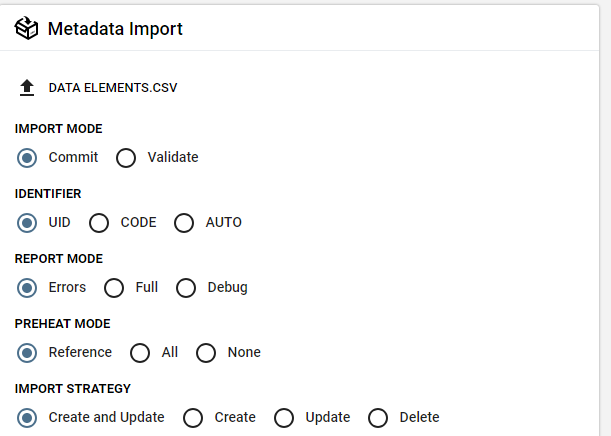Open the DATA ELEMENTS.CSV file chooser
Viewport: 611px width, 436px height.
click(x=113, y=88)
